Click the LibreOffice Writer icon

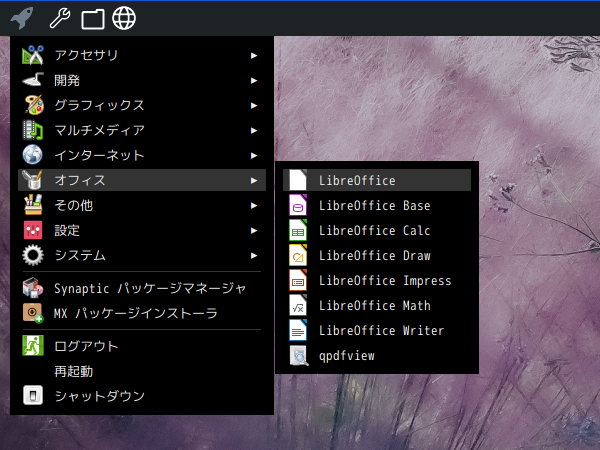298,330
